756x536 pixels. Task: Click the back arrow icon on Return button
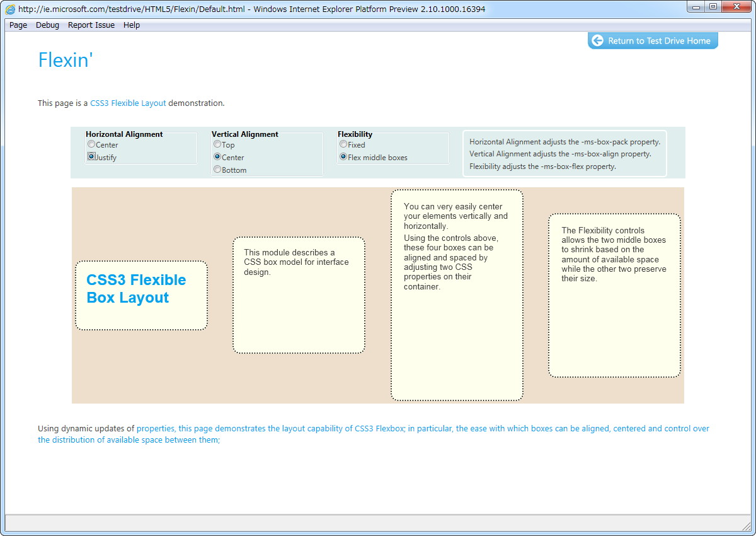(x=598, y=41)
